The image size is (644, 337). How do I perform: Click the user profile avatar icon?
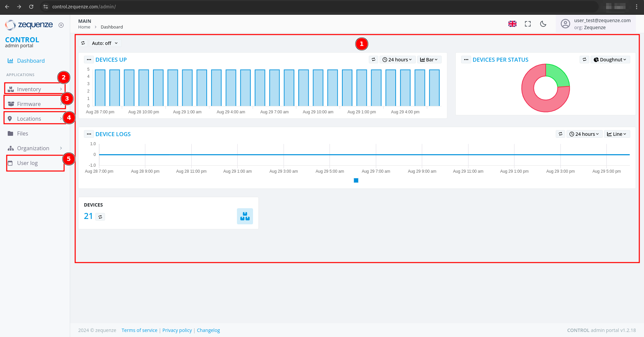coord(565,24)
